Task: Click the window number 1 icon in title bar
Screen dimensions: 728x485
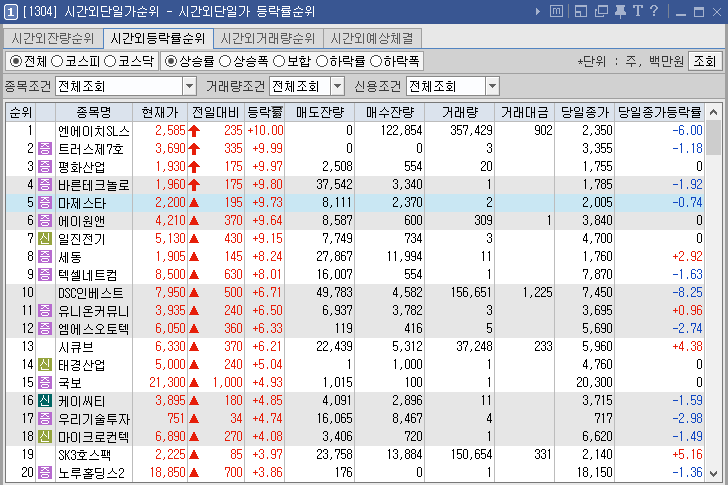Action: 11,12
